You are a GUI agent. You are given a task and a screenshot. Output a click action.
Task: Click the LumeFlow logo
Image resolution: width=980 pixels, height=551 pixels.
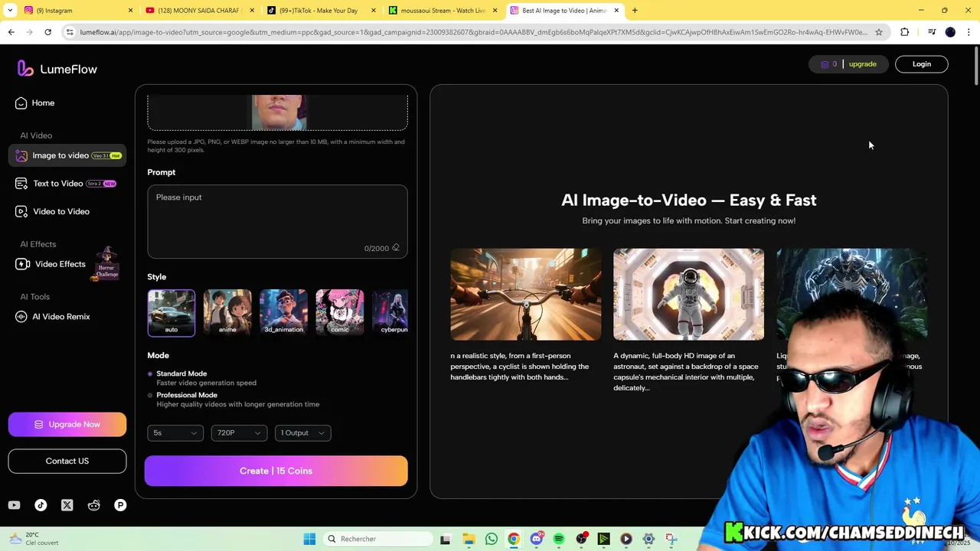(x=57, y=69)
